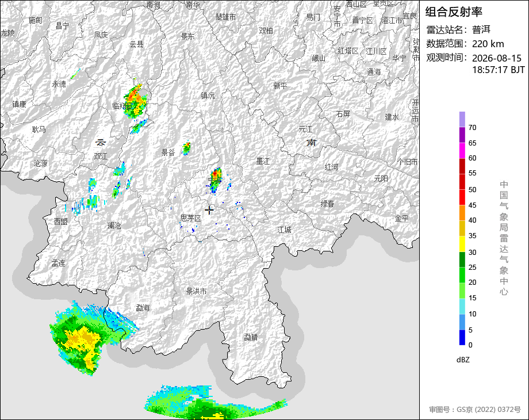Click the 江城 county label

click(x=285, y=230)
